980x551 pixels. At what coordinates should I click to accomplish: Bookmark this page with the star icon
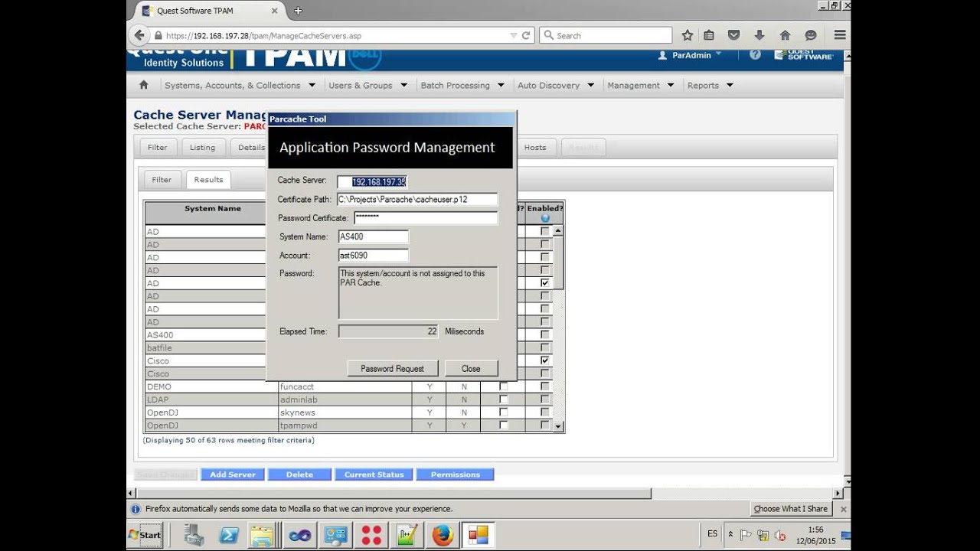[x=688, y=35]
